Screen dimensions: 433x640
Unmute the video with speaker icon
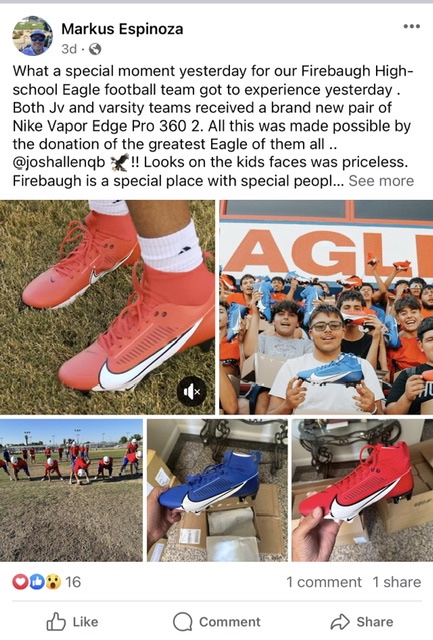point(191,392)
